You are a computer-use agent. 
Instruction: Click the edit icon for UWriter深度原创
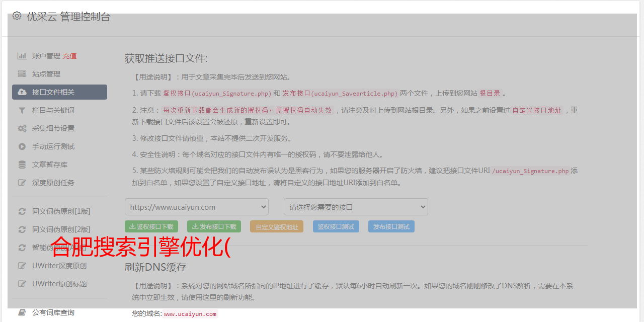click(x=22, y=266)
